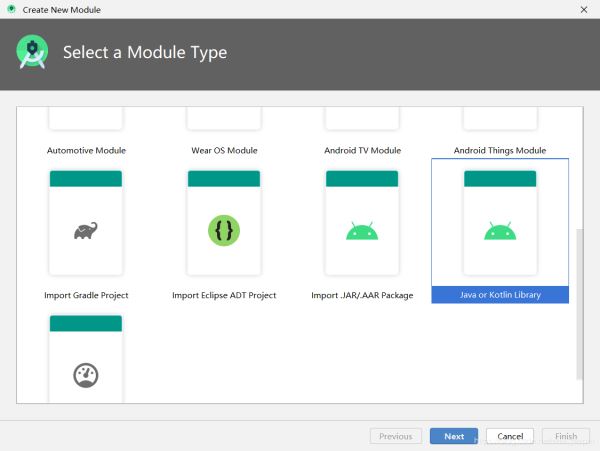Click the Previous button
Viewport: 600px width, 451px height.
click(395, 436)
